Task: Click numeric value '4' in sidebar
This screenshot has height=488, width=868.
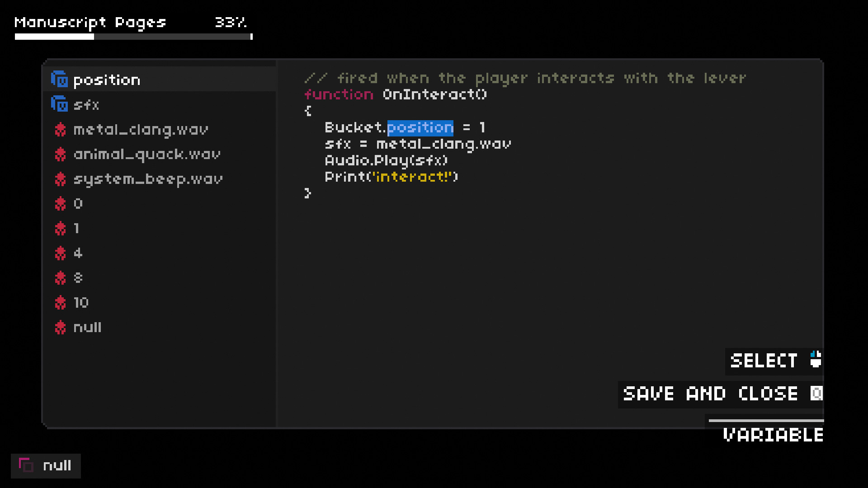Action: point(78,253)
